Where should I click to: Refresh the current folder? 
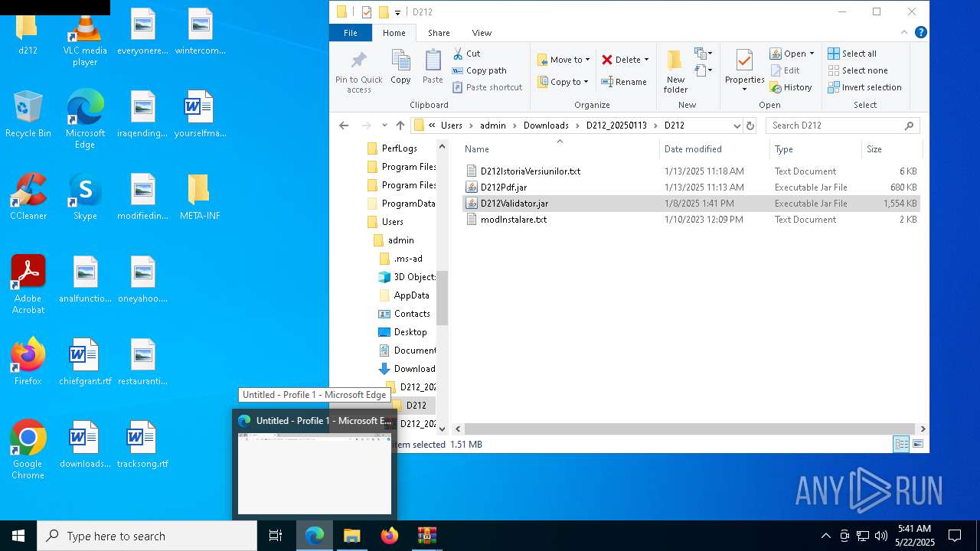[x=750, y=126]
